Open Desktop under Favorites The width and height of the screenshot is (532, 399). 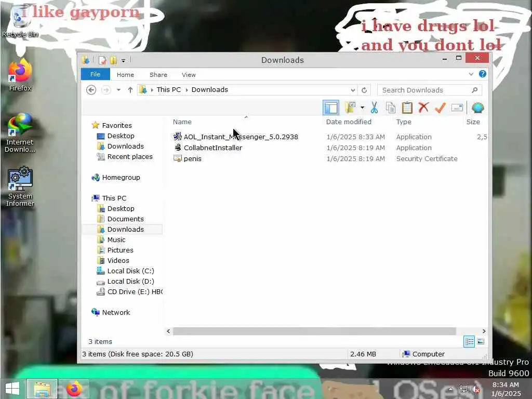coord(121,136)
